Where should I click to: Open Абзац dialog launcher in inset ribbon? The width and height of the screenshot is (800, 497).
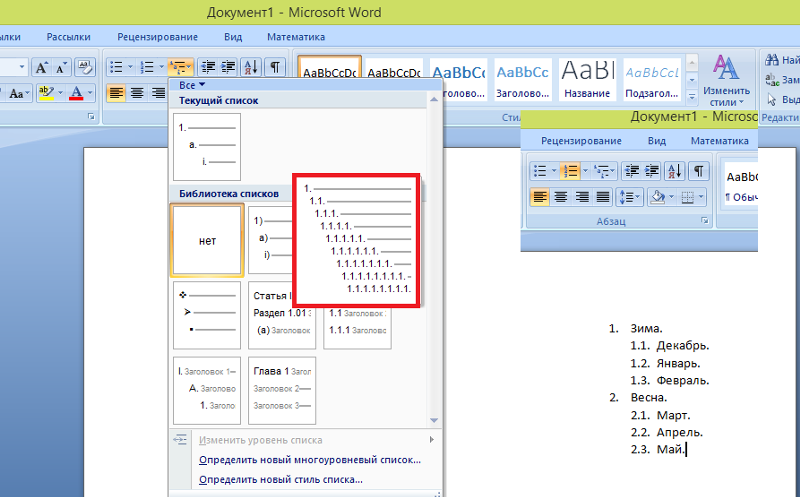[705, 221]
